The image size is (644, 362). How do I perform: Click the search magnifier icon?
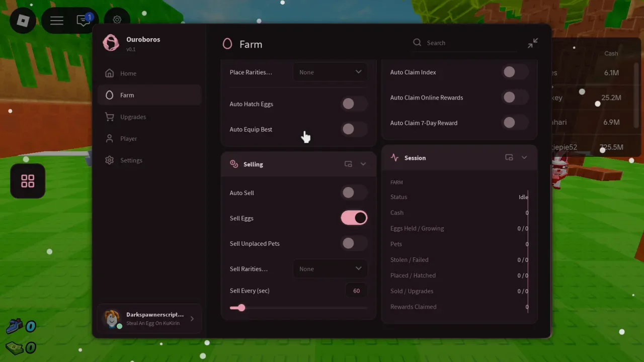417,43
